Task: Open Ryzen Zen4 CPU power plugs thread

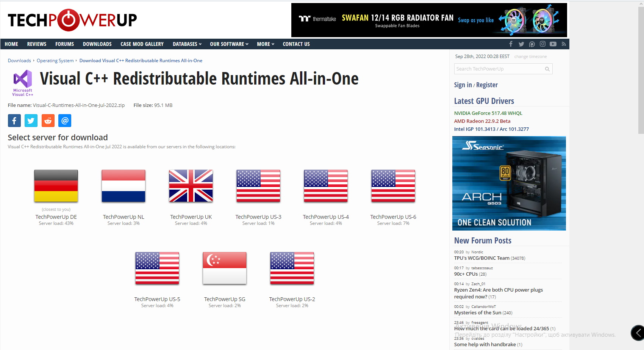Action: (499, 293)
